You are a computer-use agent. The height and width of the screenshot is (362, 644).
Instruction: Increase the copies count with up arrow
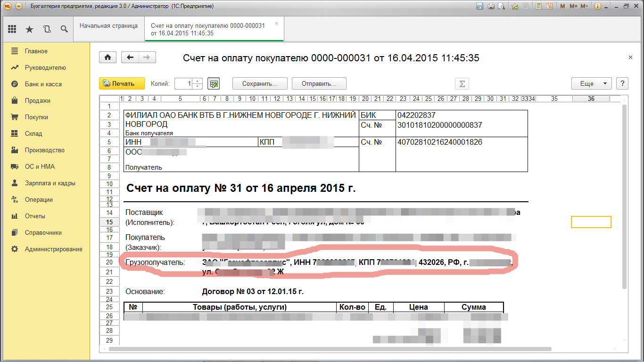(198, 81)
